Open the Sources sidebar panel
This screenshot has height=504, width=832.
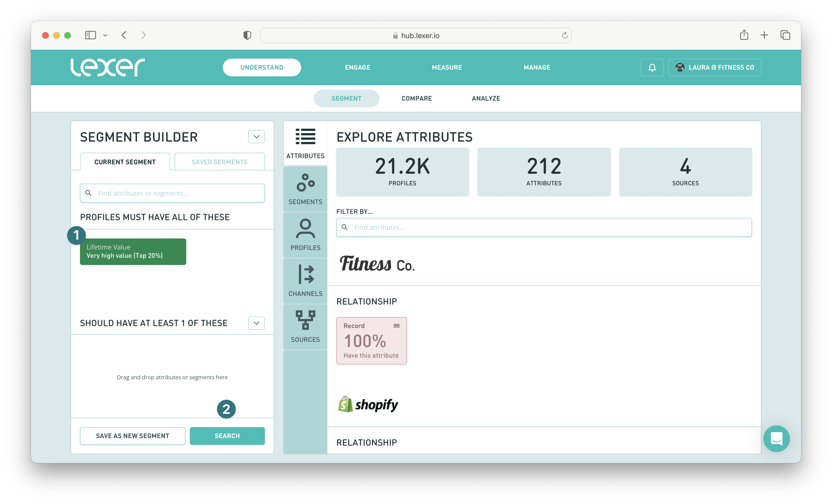tap(305, 327)
